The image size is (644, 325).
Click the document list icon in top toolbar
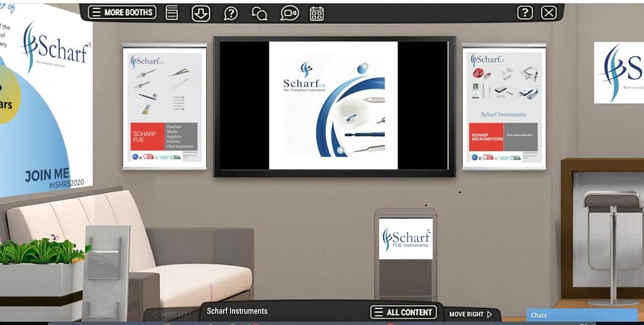[172, 13]
